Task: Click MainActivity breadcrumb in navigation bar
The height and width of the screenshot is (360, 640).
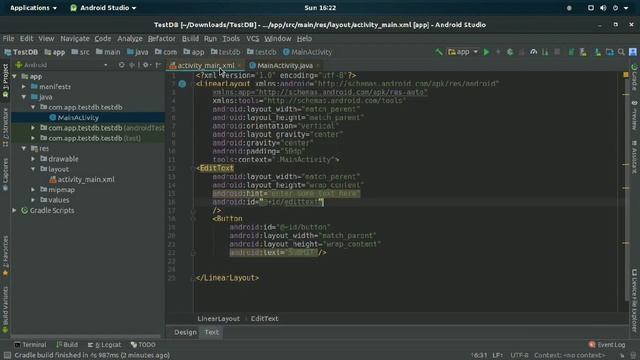Action: coord(307,52)
